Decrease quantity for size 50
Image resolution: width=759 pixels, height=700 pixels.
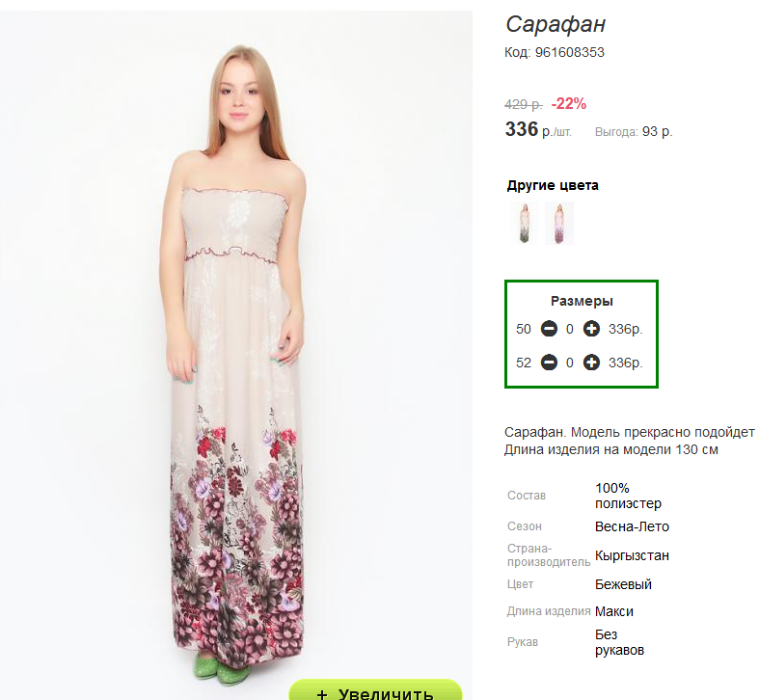549,329
